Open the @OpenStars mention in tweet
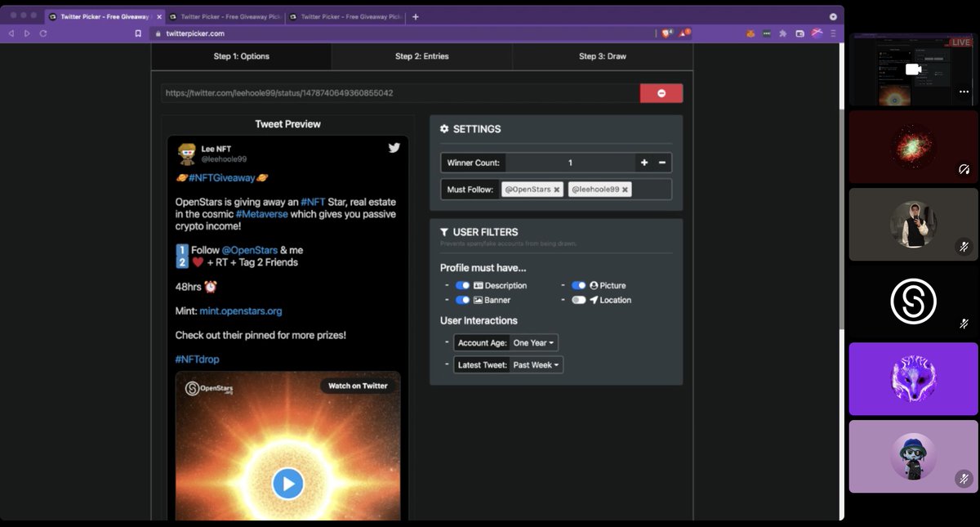The image size is (980, 527). [x=249, y=250]
